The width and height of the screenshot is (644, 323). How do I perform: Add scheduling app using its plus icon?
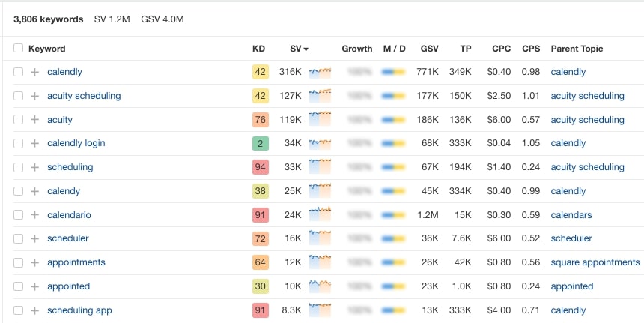[34, 310]
